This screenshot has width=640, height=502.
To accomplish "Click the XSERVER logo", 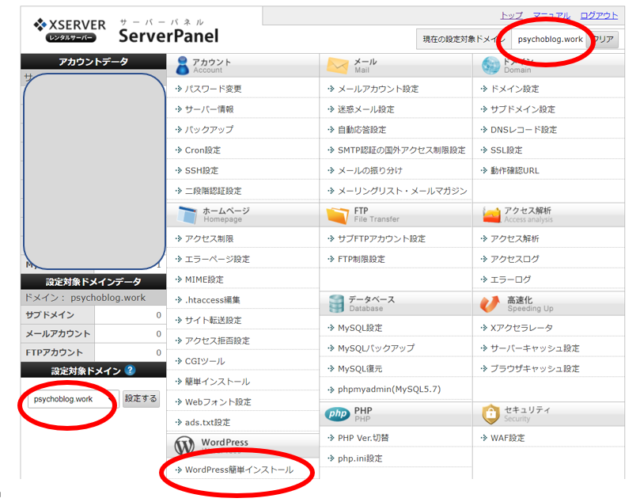I will click(69, 30).
